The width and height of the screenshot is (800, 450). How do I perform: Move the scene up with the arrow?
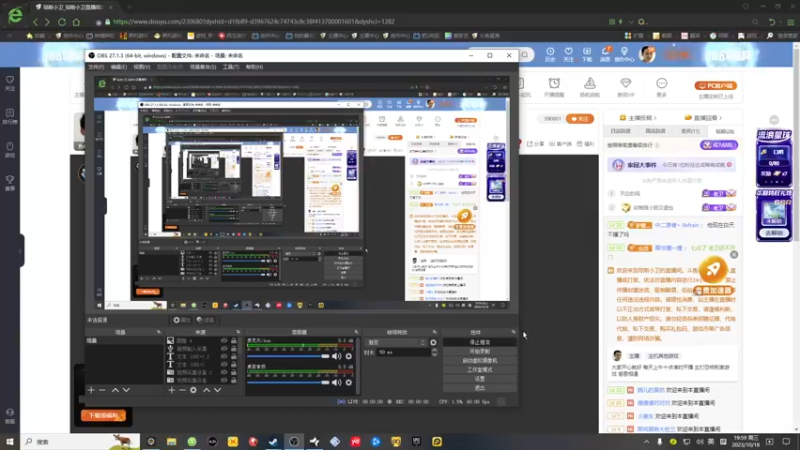[x=115, y=390]
